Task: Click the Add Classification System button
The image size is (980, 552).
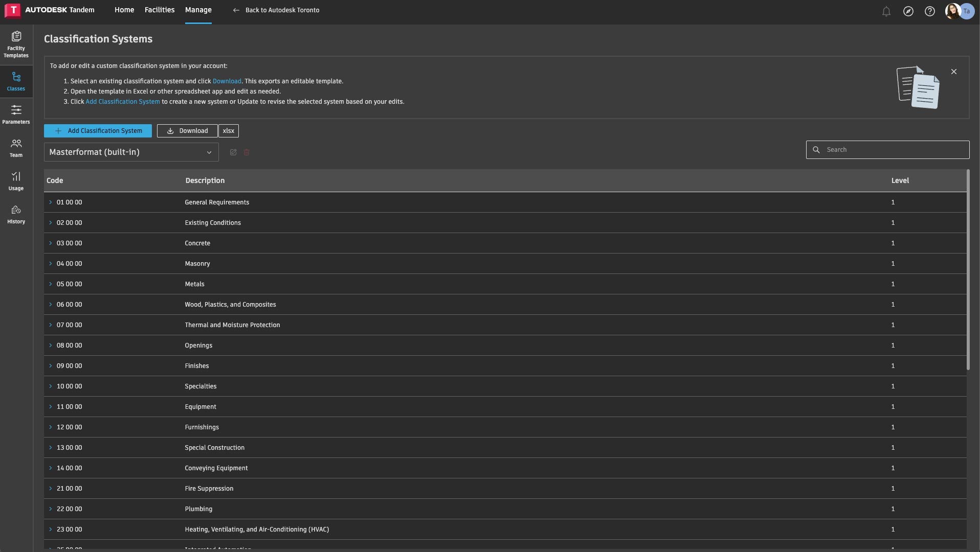Action: [x=98, y=131]
